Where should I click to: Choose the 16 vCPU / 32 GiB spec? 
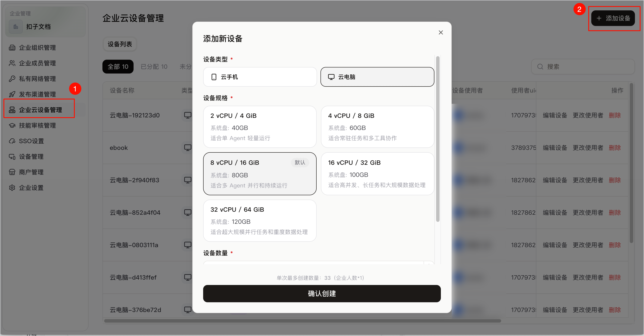[x=377, y=174]
